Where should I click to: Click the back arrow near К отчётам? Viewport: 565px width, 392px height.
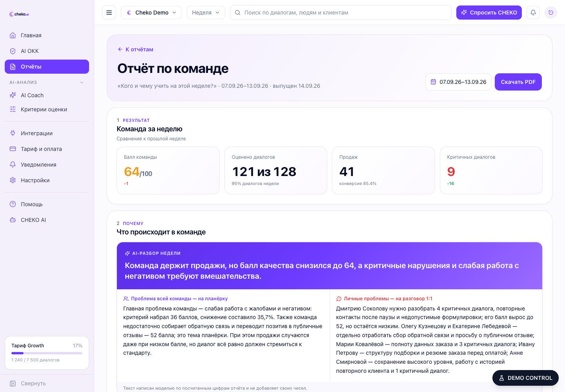(120, 49)
